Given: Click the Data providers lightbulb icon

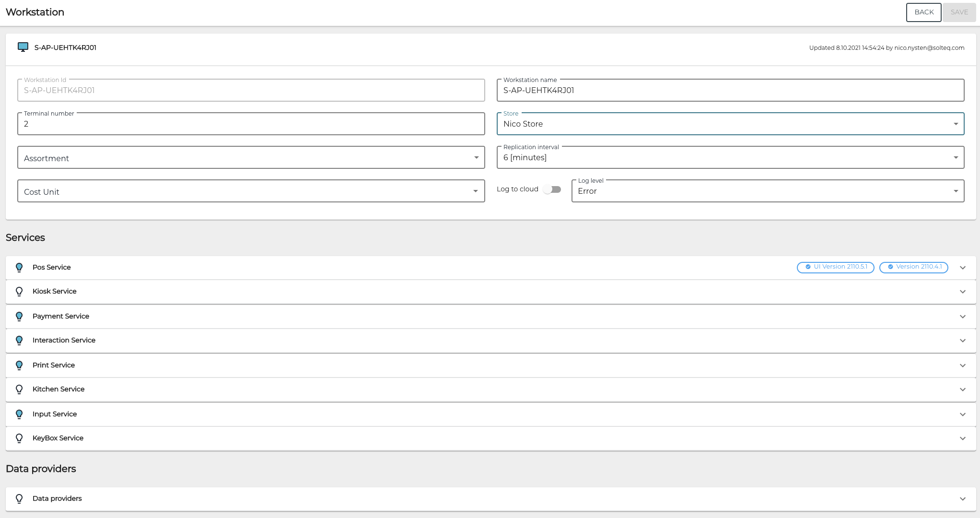Looking at the screenshot, I should pyautogui.click(x=19, y=499).
